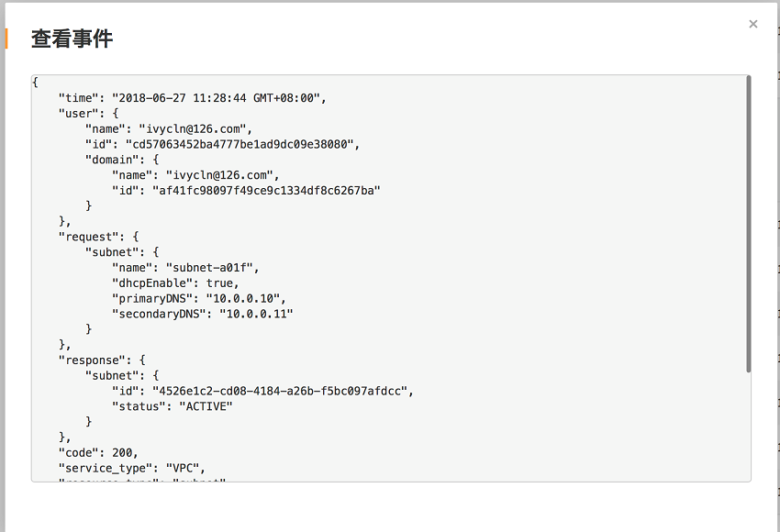Click the response subnet id 4526e1c2... value
780x532 pixels.
coord(280,391)
